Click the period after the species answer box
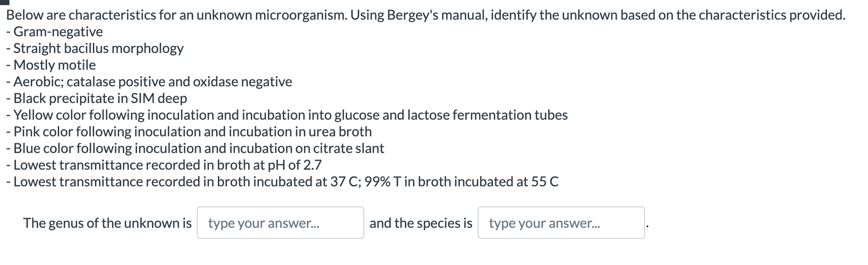868x265 pixels. click(648, 226)
